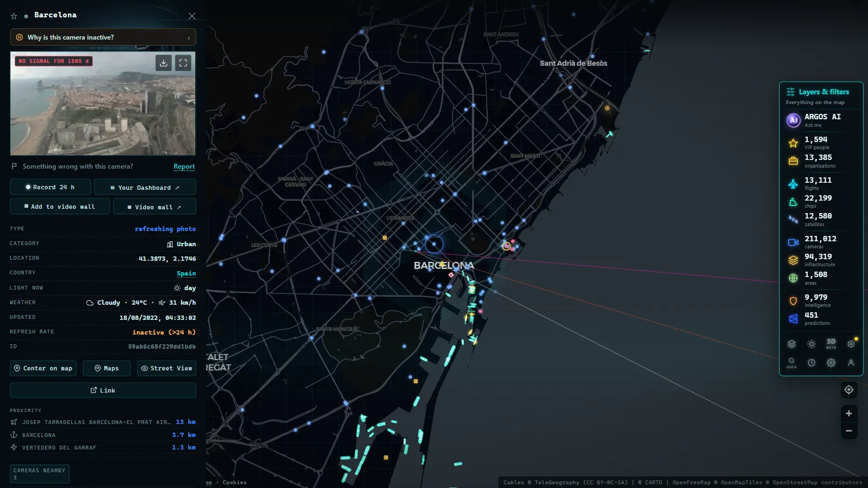The image size is (868, 488).
Task: Click the map layers stack icon
Action: pyautogui.click(x=792, y=344)
